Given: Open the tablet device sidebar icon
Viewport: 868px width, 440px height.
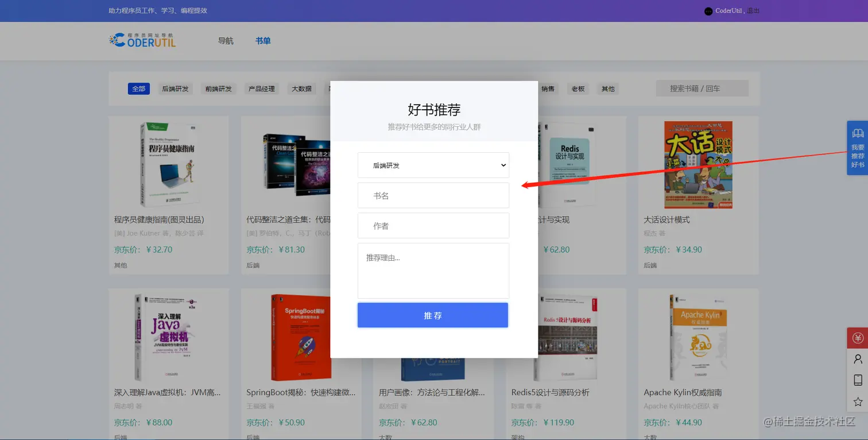Looking at the screenshot, I should point(858,380).
